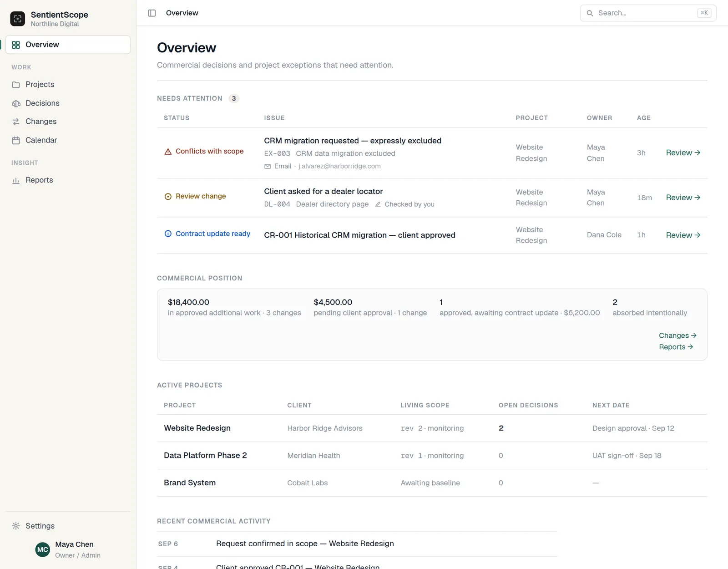Click Meridian Health client name
This screenshot has height=569, width=728.
coord(313,456)
